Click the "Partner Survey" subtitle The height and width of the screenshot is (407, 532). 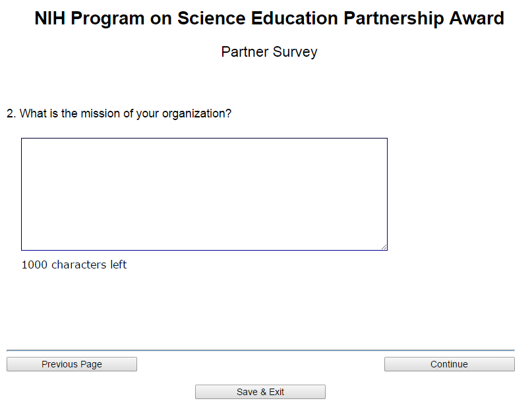coord(269,52)
